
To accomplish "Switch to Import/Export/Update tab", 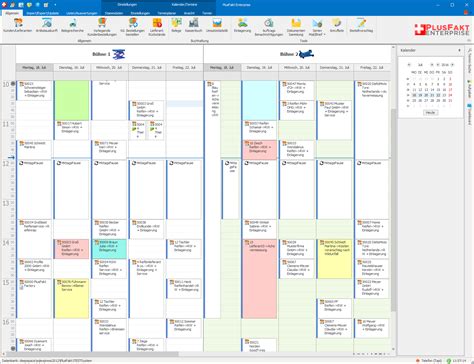I will pyautogui.click(x=43, y=13).
